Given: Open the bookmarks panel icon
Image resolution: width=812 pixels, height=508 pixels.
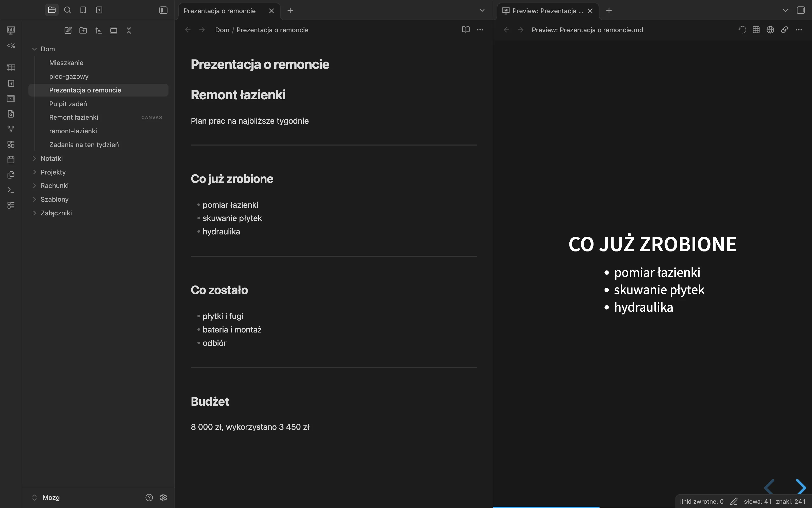Looking at the screenshot, I should (x=83, y=10).
